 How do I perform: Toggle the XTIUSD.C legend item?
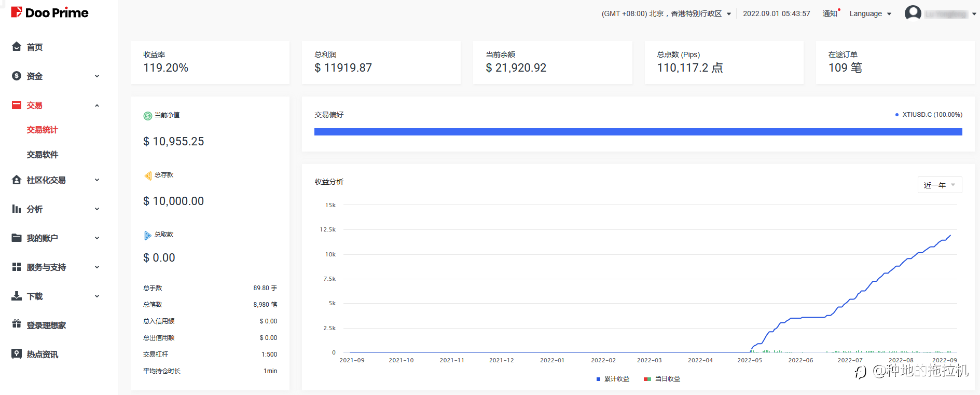(x=929, y=115)
